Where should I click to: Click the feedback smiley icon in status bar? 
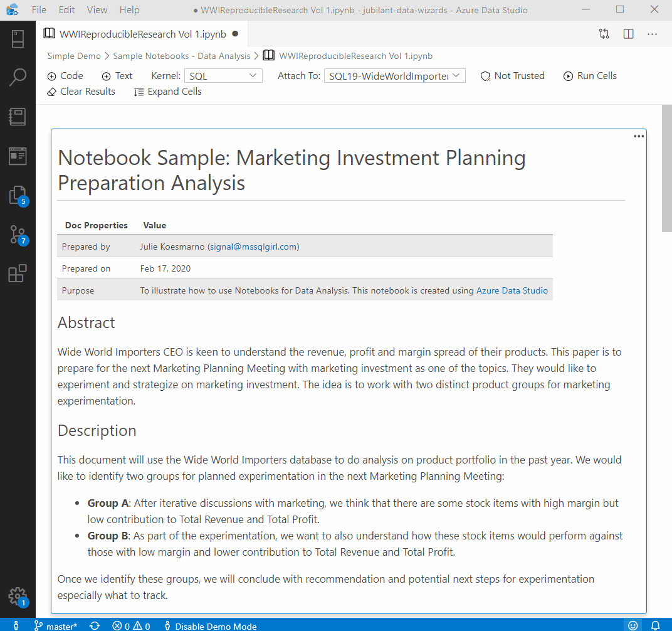[633, 626]
